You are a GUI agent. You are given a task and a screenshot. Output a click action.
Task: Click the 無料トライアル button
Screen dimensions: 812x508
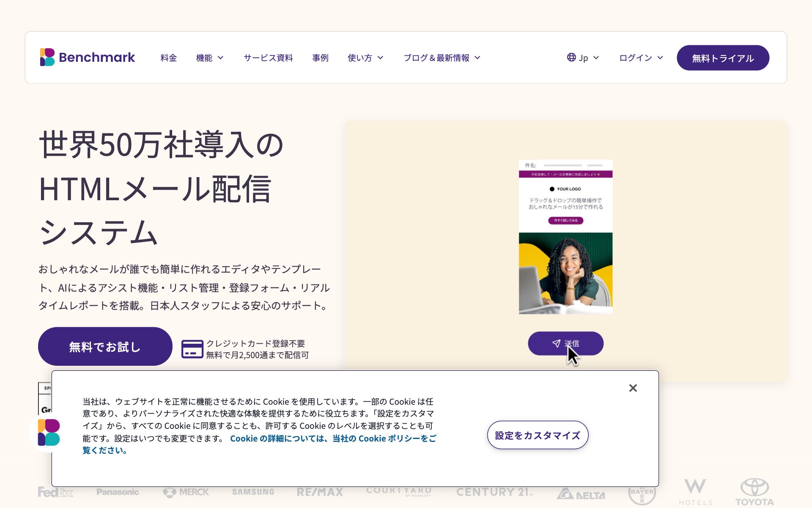(x=723, y=58)
